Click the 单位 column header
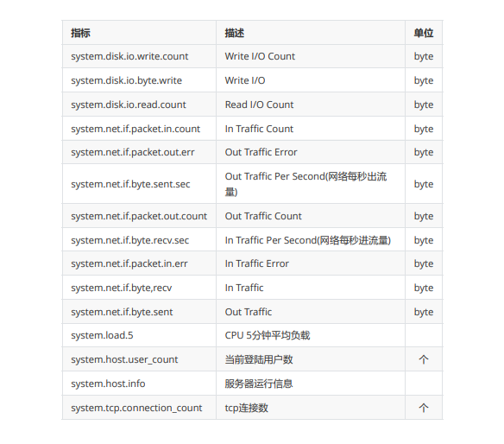This screenshot has width=504, height=444. tap(424, 33)
